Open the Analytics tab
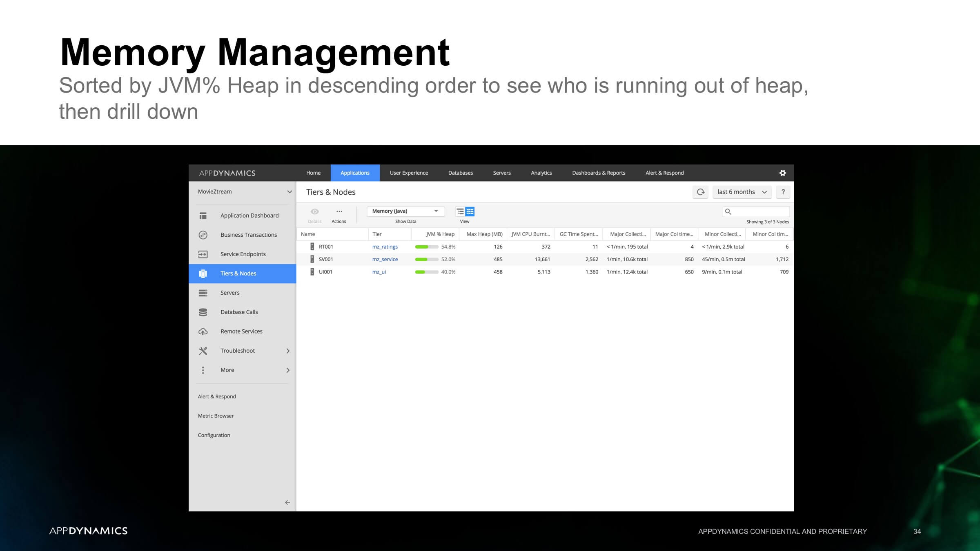Image resolution: width=980 pixels, height=551 pixels. pos(541,173)
